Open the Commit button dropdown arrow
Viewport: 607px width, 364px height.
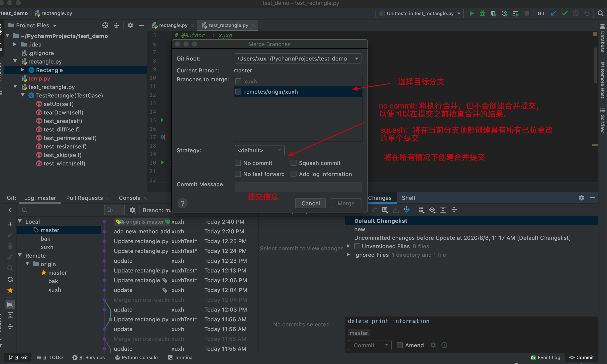[x=387, y=345]
